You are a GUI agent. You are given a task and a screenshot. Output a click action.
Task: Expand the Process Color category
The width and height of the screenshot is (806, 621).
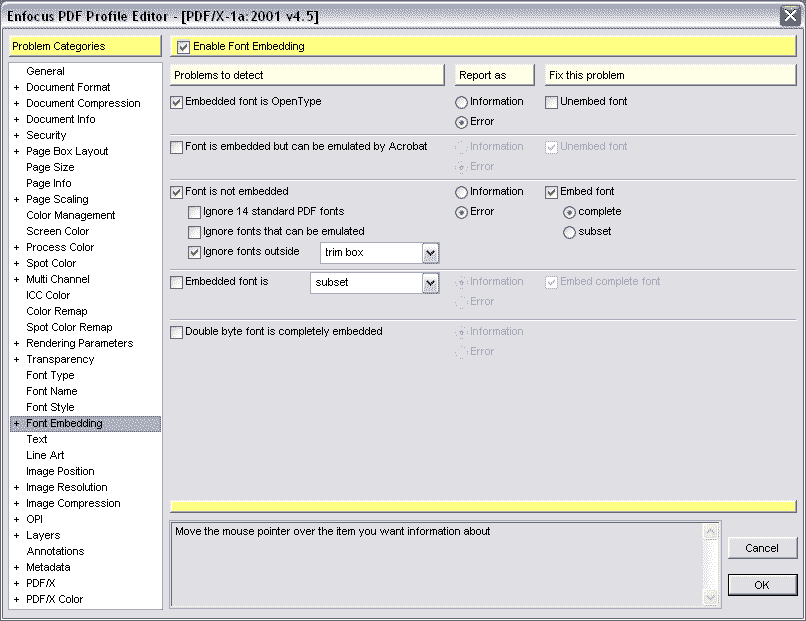click(x=16, y=247)
